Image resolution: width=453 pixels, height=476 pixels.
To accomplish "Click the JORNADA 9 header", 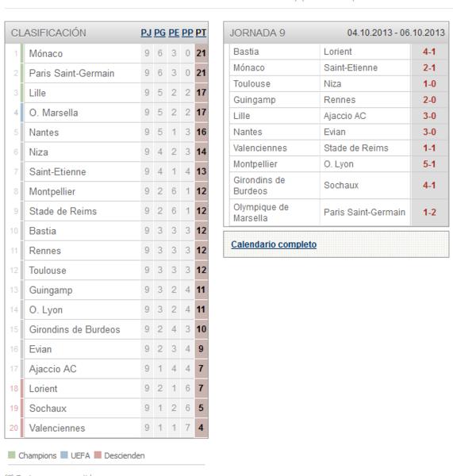I will (257, 33).
